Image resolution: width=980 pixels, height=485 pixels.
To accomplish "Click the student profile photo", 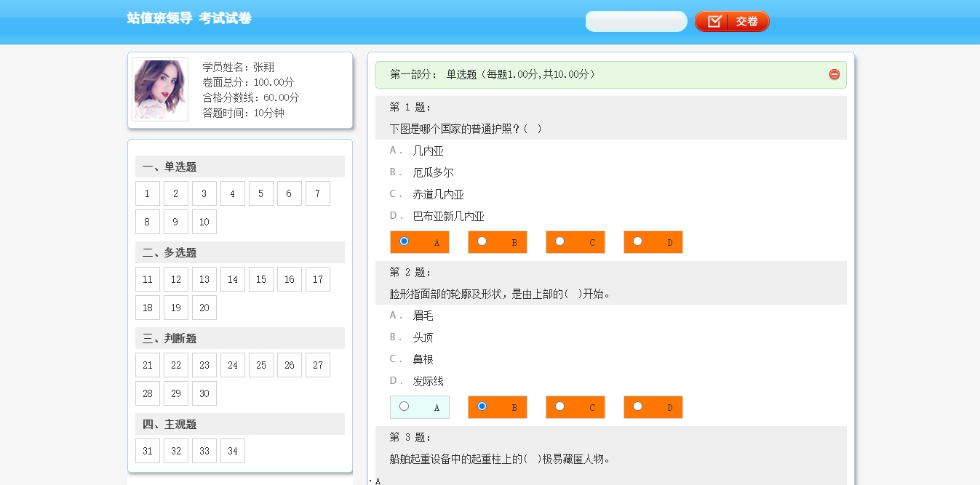I will pos(160,89).
